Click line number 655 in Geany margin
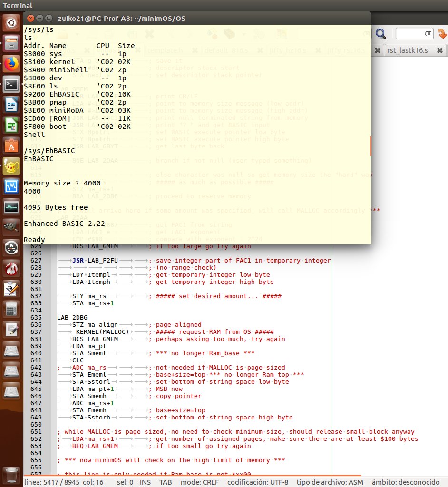 [x=36, y=460]
